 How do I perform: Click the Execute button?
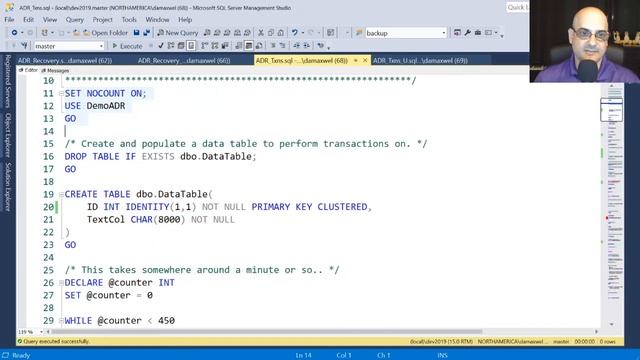point(127,46)
